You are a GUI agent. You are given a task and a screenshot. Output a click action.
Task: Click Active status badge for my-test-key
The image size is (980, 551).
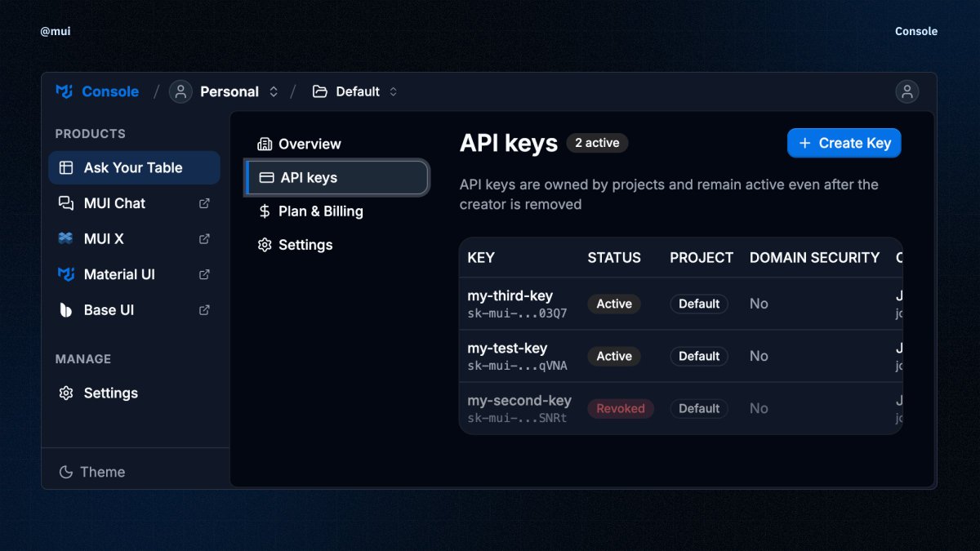pos(614,356)
